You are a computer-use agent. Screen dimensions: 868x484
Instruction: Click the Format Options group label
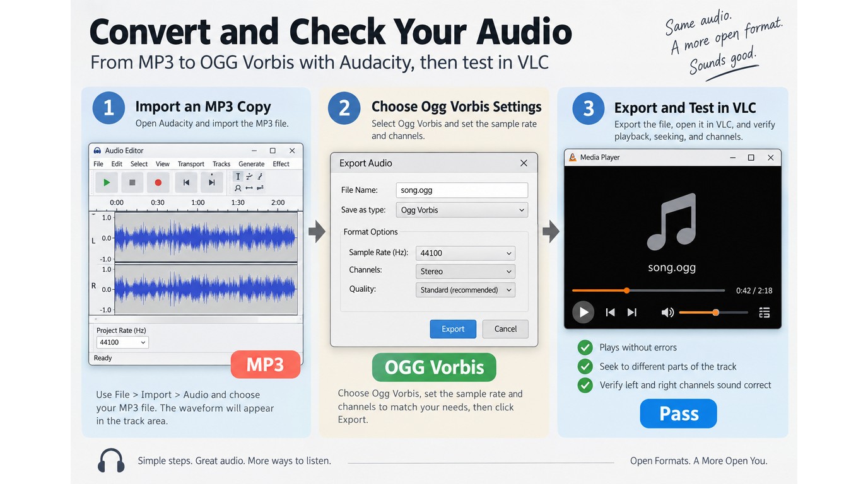[371, 232]
